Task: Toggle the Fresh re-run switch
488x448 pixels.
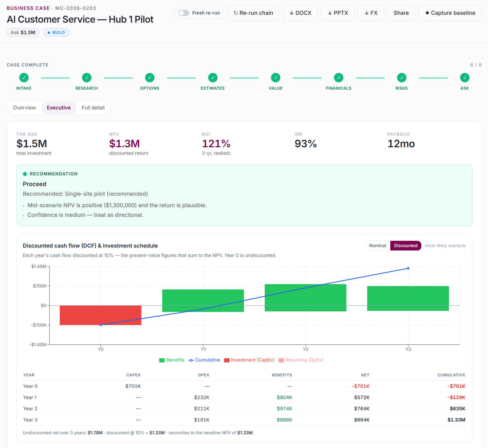Action: (184, 13)
